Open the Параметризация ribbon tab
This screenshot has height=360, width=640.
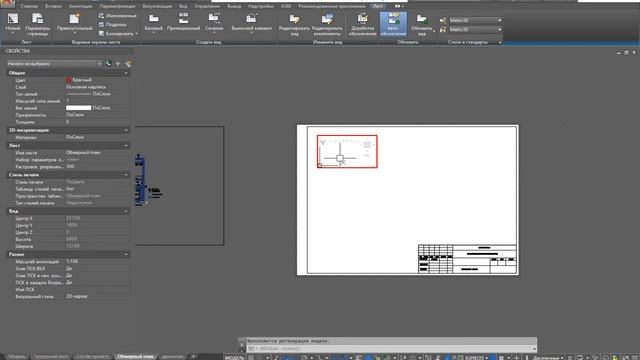point(117,6)
